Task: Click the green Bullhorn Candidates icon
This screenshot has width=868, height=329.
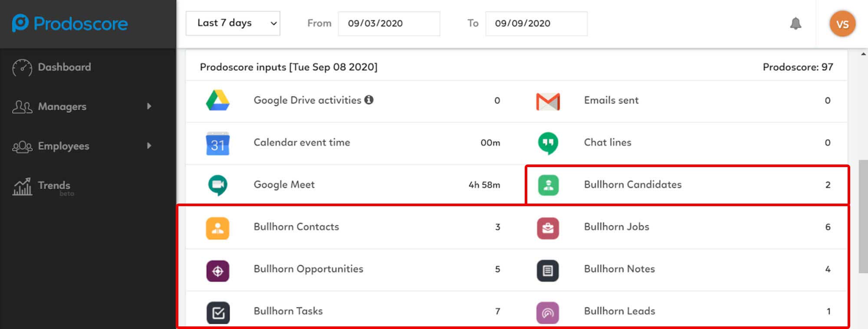Action: point(548,185)
